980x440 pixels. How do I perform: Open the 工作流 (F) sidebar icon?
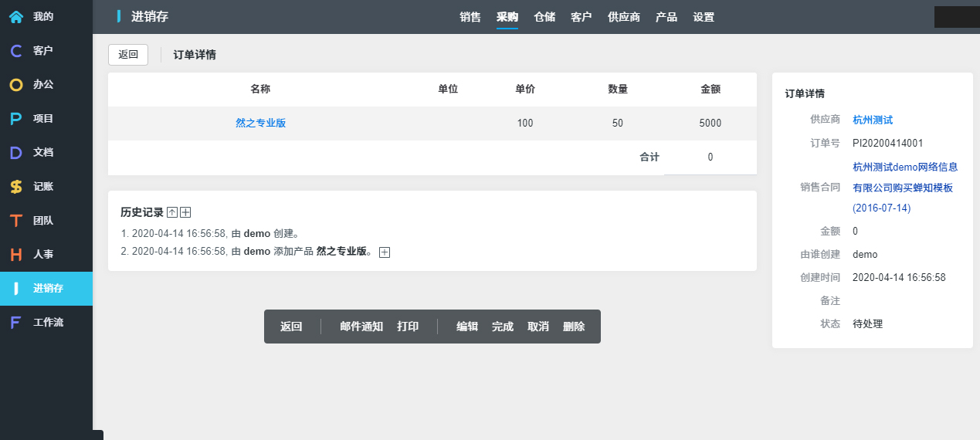(x=15, y=323)
